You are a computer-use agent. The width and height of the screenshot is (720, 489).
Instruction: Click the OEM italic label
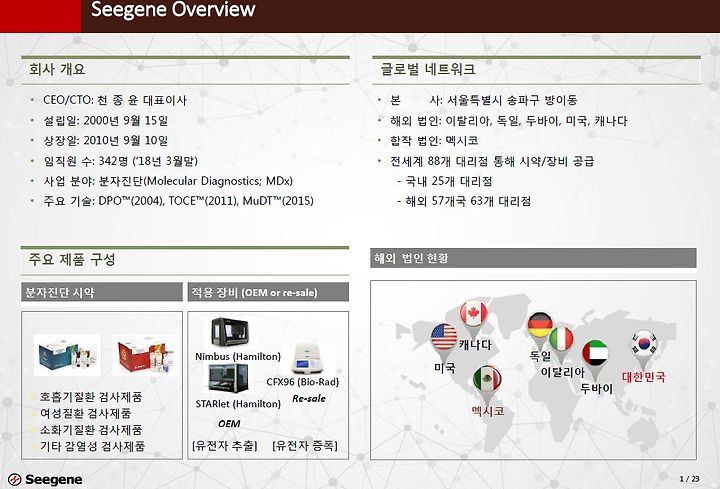(229, 424)
